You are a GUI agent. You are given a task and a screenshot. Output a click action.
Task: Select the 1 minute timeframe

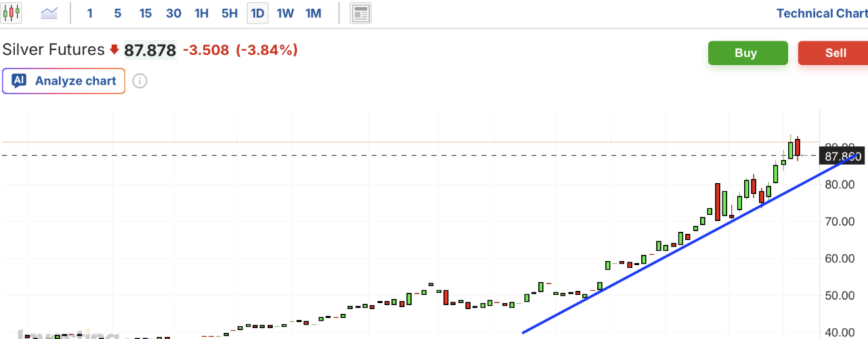click(x=90, y=13)
